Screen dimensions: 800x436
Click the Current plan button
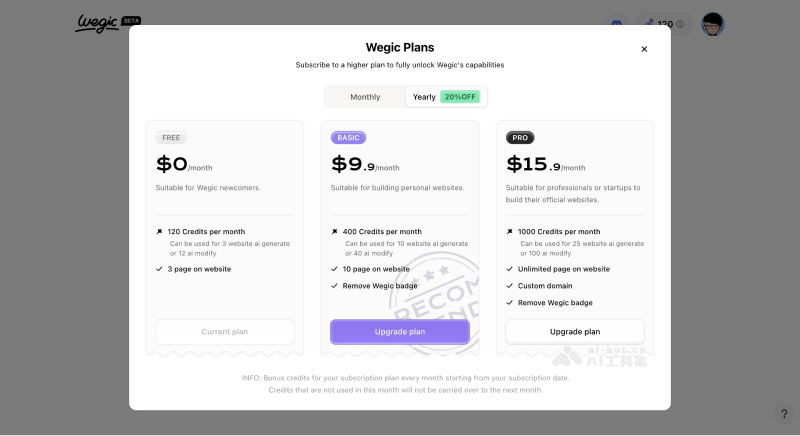pyautogui.click(x=225, y=332)
